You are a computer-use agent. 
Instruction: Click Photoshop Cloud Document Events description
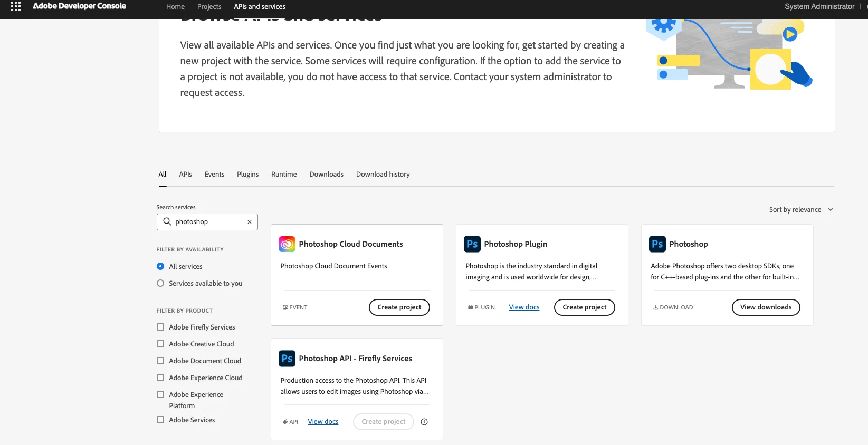click(x=333, y=266)
